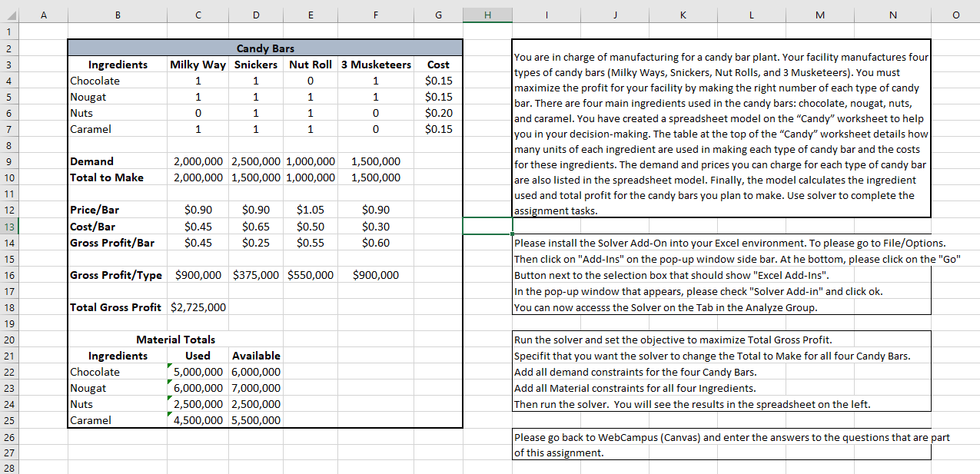This screenshot has width=980, height=474.
Task: Click the 'Gross Profit/Type' row label
Action: point(116,275)
